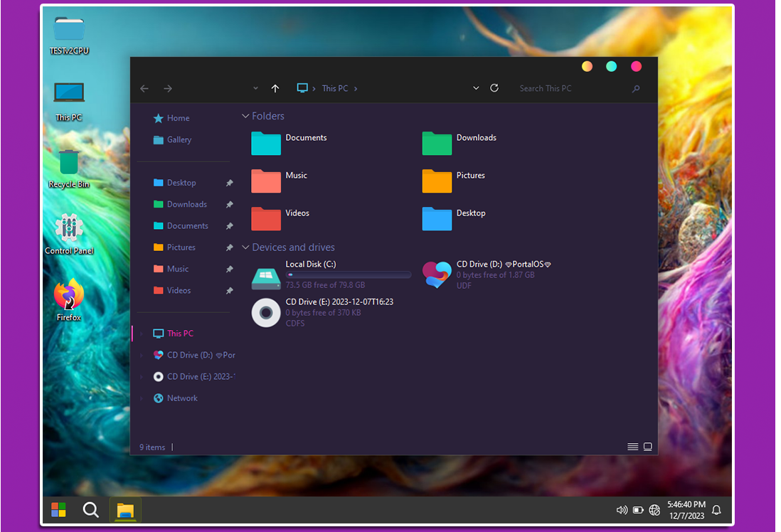Open the address bar history dropdown
781x532 pixels.
coord(476,88)
